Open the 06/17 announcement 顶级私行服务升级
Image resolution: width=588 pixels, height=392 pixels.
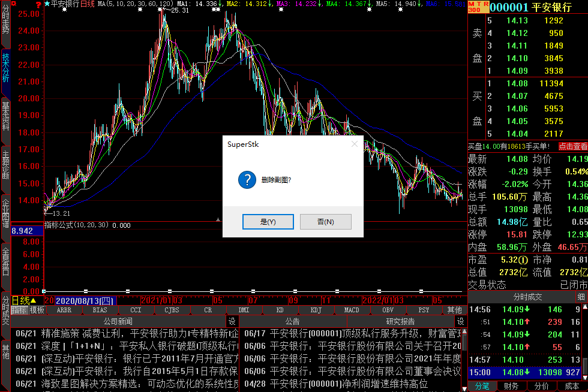(353, 333)
